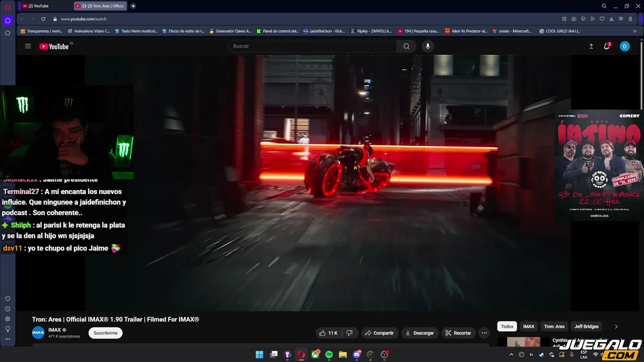
Task: Open Opera snapshot camera icon
Action: pos(574,19)
